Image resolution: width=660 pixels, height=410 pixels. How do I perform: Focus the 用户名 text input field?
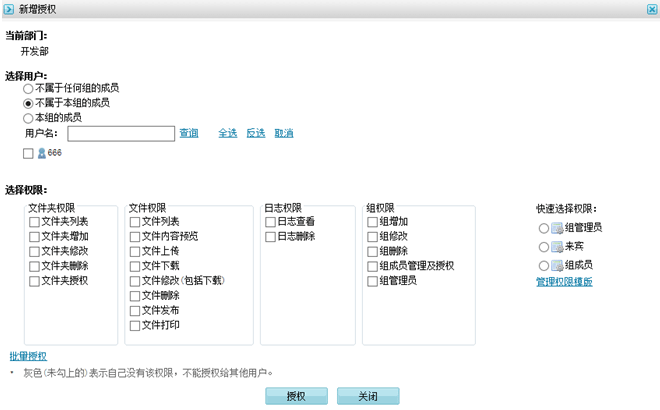tap(121, 133)
